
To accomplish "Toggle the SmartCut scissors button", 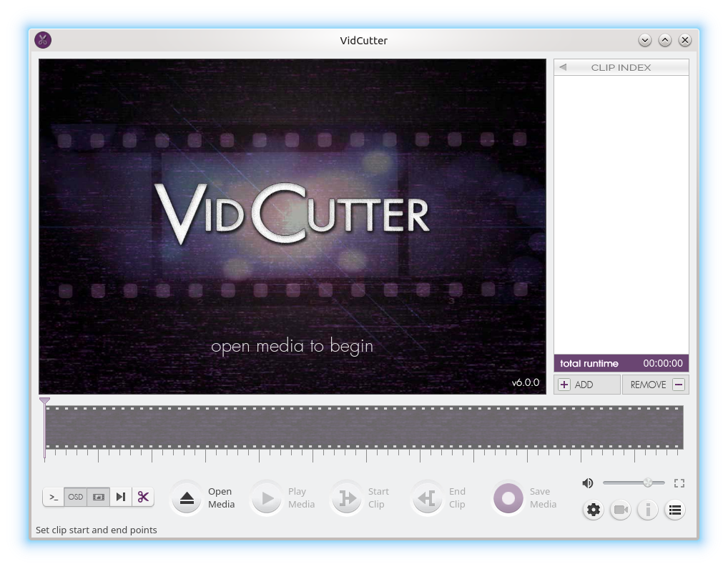I will [x=143, y=497].
